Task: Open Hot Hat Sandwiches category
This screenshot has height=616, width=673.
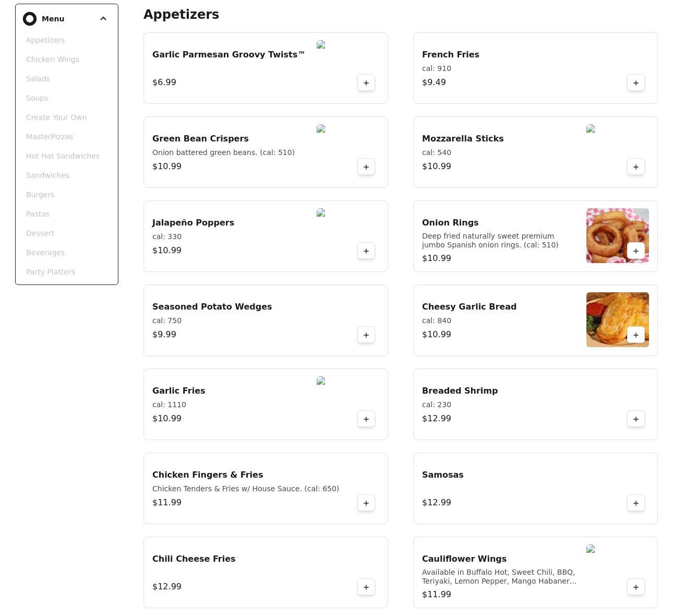Action: point(63,156)
